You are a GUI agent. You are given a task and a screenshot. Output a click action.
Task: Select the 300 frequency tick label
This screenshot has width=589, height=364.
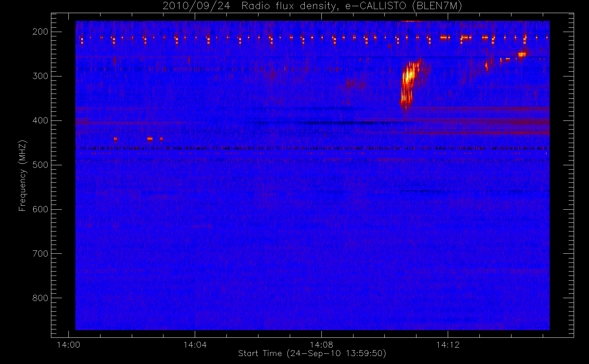coord(40,76)
